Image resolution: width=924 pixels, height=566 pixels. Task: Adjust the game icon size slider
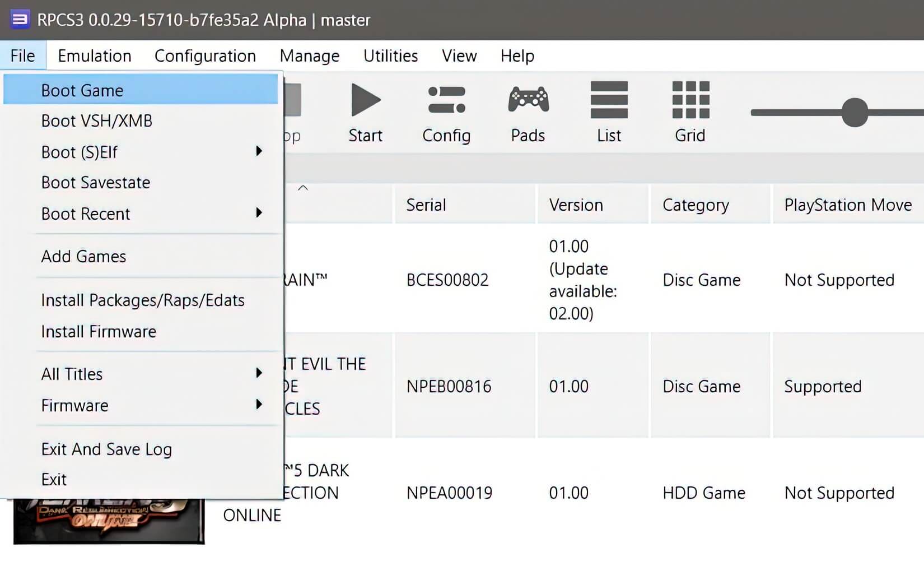(x=853, y=112)
